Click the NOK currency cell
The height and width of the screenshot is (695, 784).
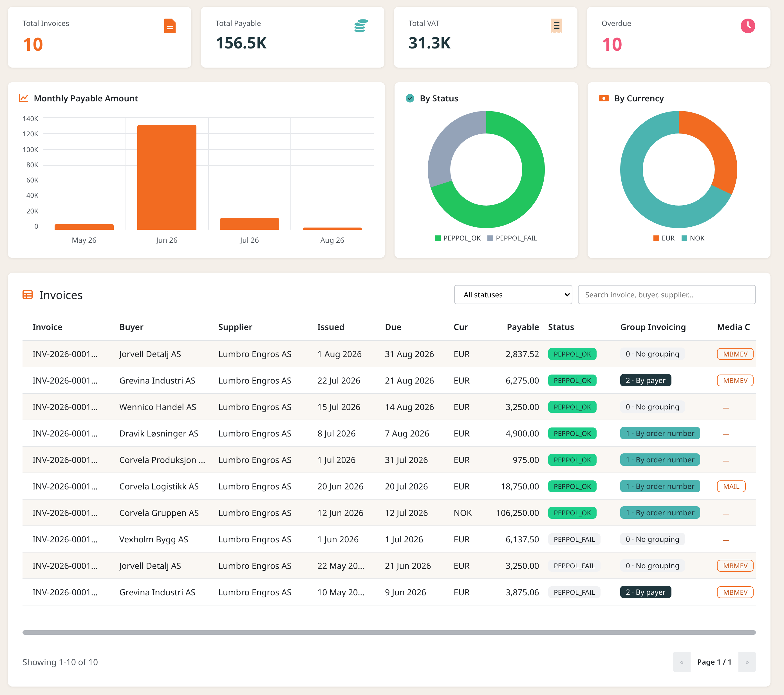tap(463, 513)
